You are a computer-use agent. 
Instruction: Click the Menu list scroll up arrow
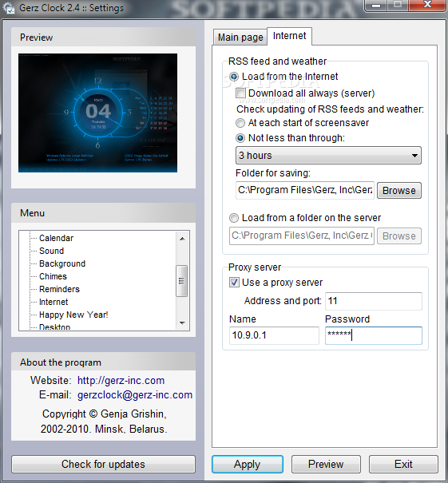point(182,239)
